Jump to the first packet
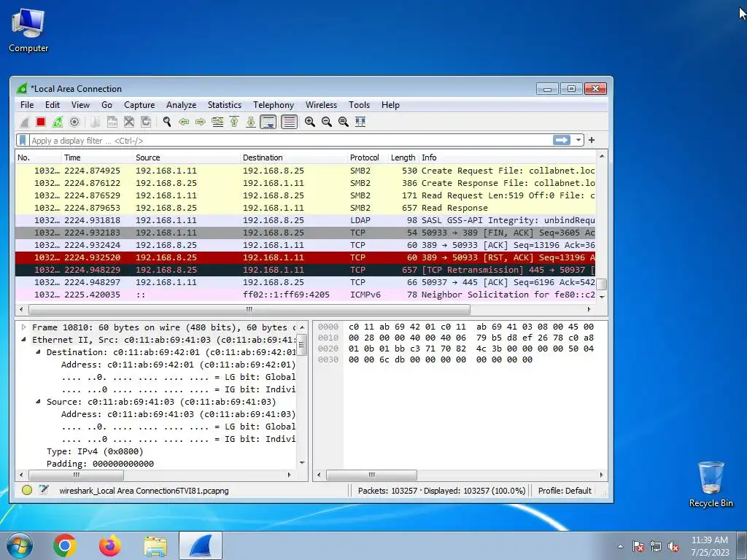747x560 pixels. 234,122
